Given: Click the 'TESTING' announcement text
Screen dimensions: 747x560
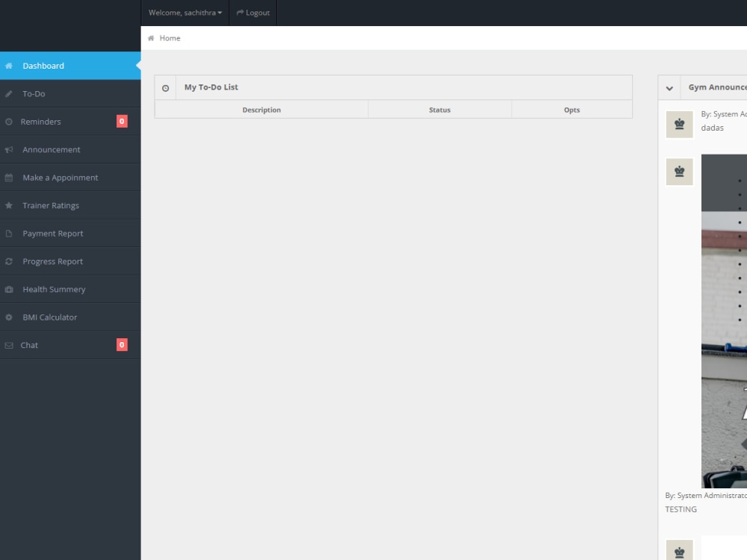Looking at the screenshot, I should pos(681,509).
